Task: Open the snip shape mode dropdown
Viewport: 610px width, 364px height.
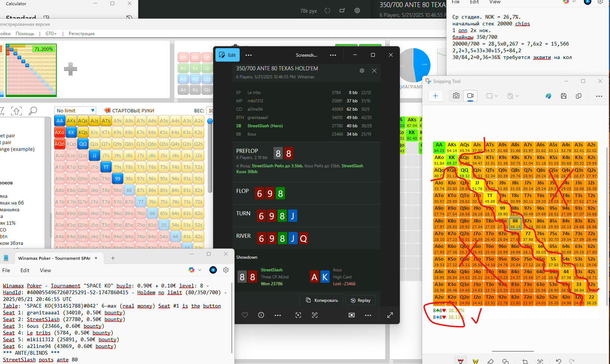Action: (x=492, y=96)
